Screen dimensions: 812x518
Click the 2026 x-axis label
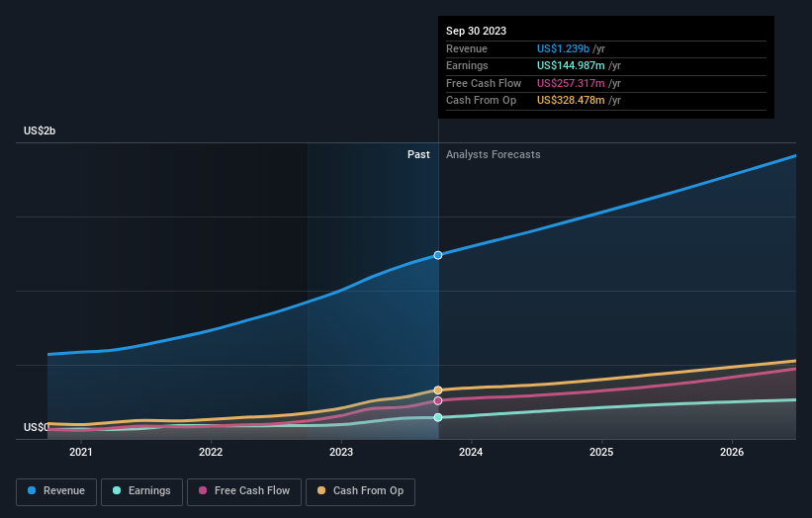click(x=732, y=453)
